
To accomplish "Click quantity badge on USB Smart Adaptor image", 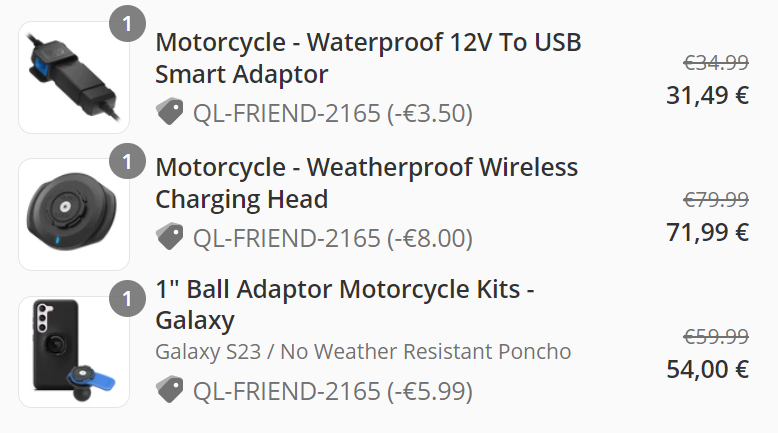I will 126,23.
